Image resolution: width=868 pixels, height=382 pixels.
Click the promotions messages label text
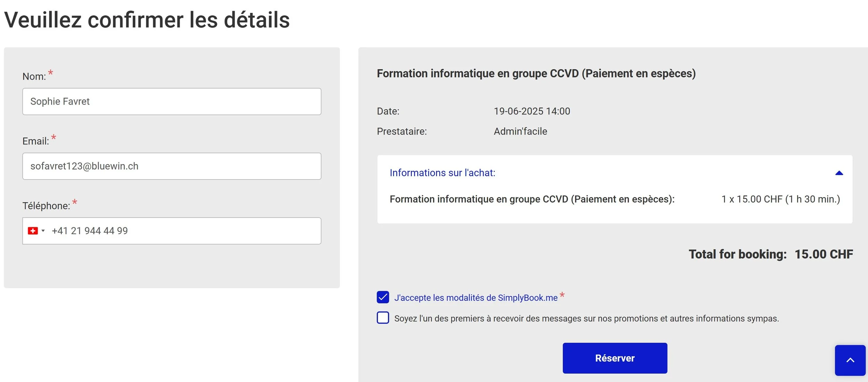pyautogui.click(x=586, y=318)
